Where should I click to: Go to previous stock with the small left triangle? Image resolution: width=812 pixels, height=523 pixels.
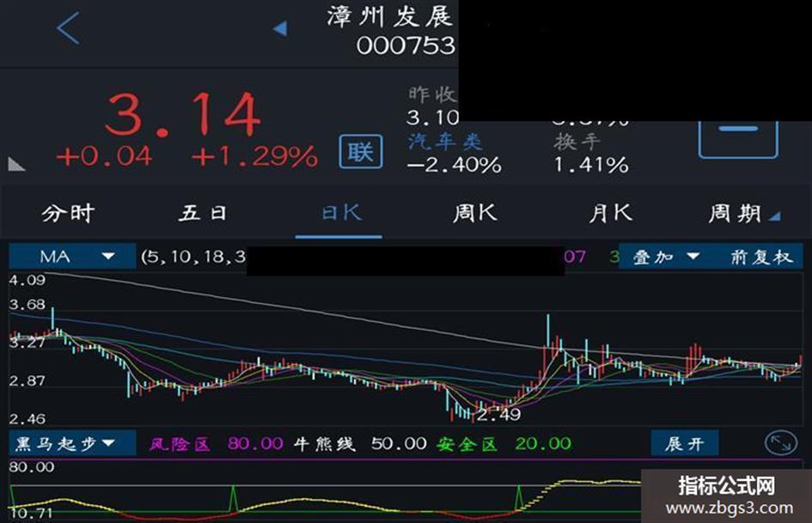280,28
